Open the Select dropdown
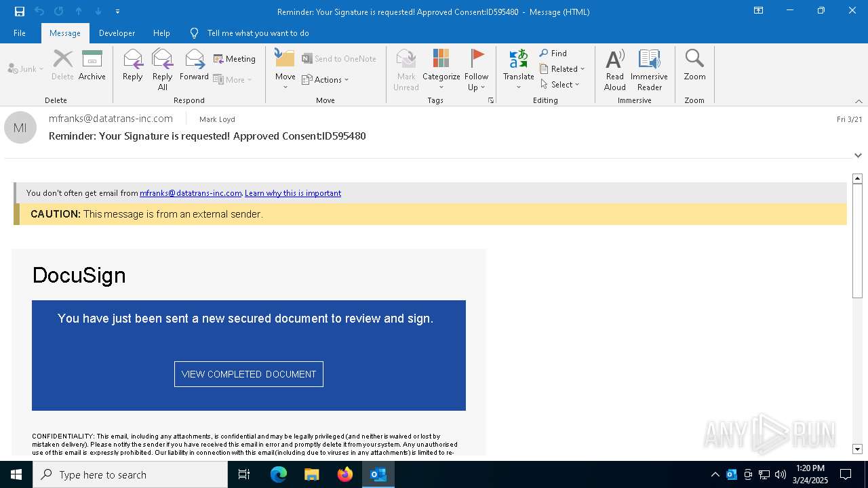 click(x=560, y=84)
